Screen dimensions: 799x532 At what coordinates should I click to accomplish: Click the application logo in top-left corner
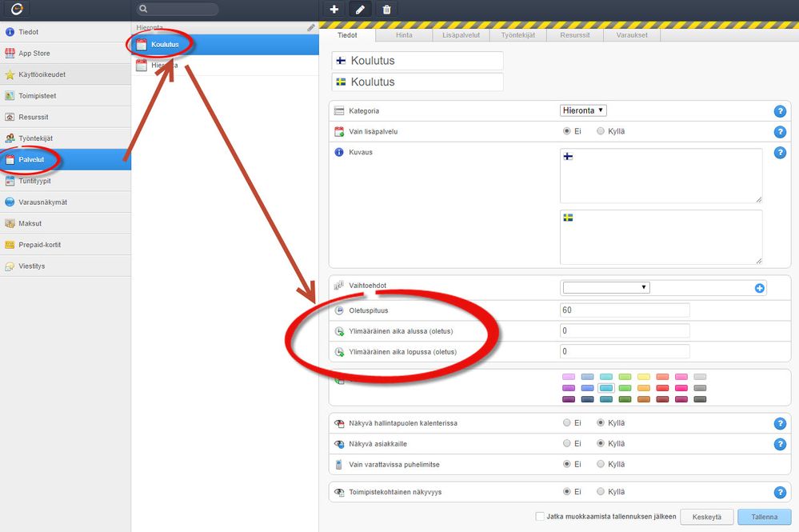[17, 9]
